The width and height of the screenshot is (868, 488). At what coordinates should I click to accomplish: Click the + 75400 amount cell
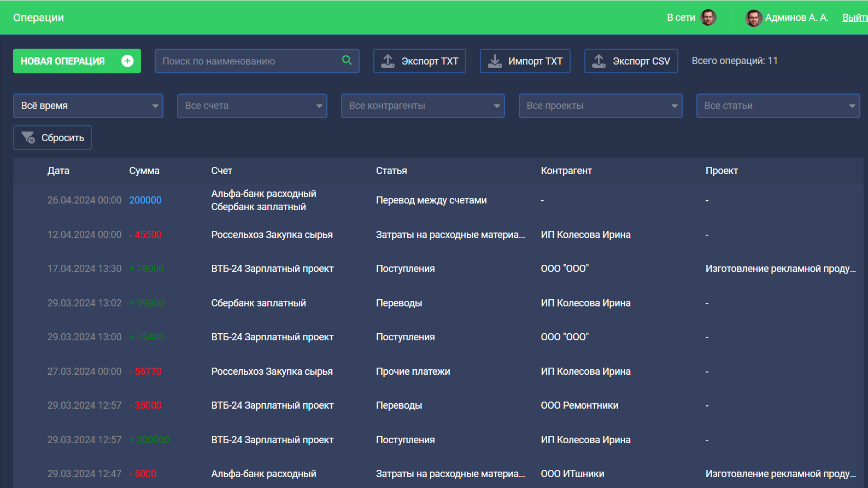pos(146,337)
